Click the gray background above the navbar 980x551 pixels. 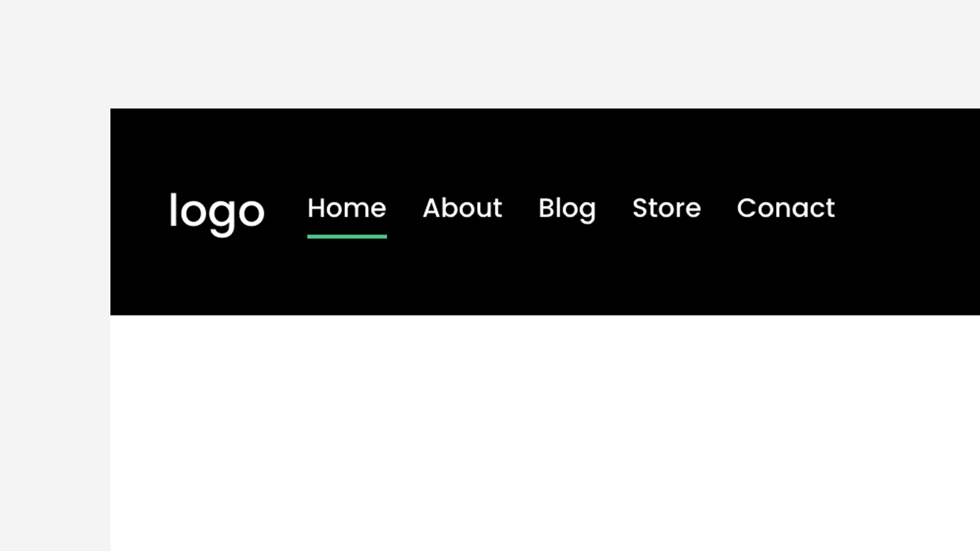tap(490, 54)
